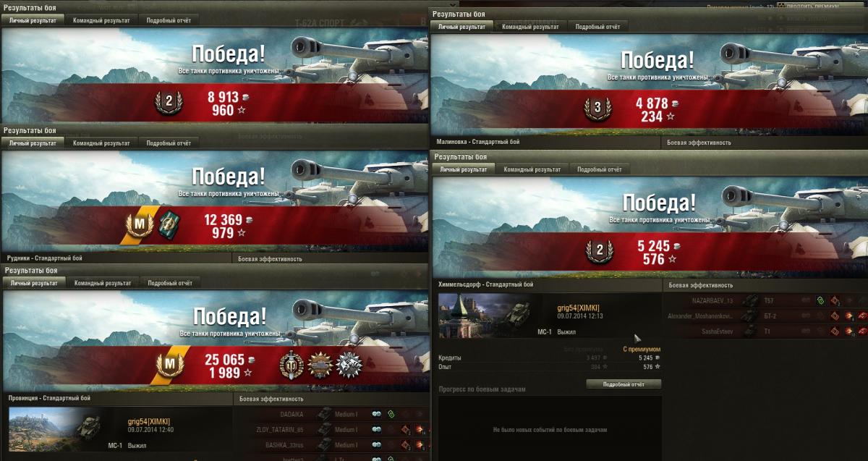Switch to 'Командный результат' tab in the Рудники window
Screen dimensions: 868x461
(x=102, y=143)
